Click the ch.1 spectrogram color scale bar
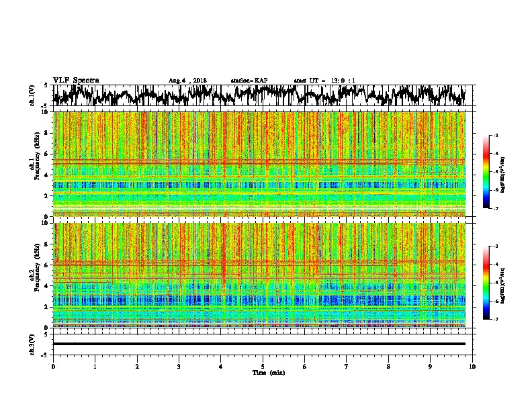This screenshot has height=411, width=532. pyautogui.click(x=486, y=172)
